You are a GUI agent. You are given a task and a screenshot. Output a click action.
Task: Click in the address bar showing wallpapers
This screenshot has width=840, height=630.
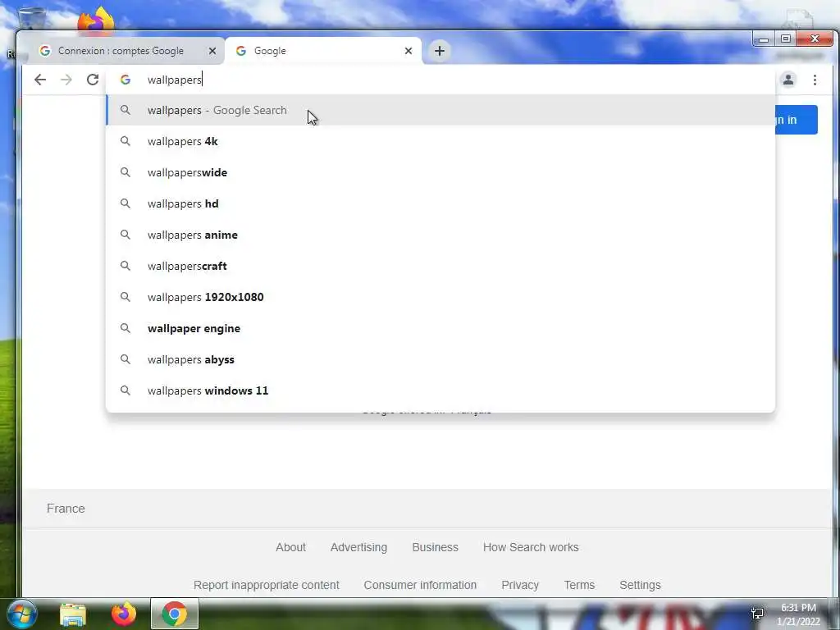pos(441,80)
